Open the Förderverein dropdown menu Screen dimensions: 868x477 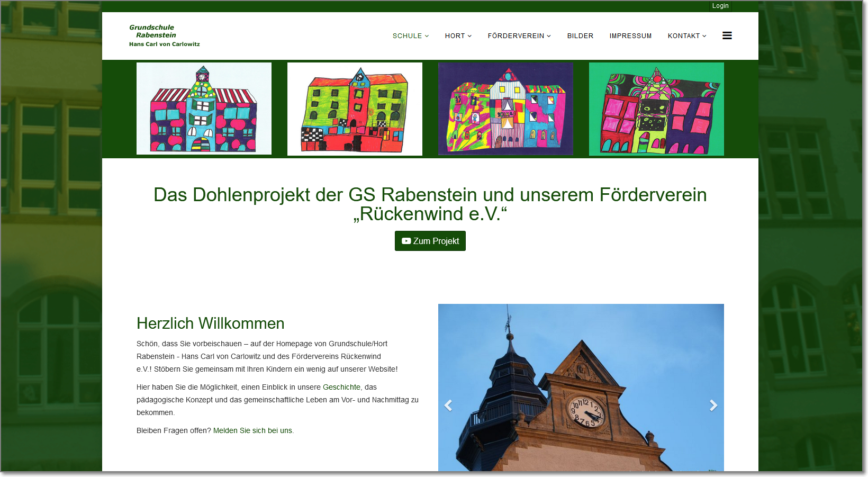(x=519, y=36)
